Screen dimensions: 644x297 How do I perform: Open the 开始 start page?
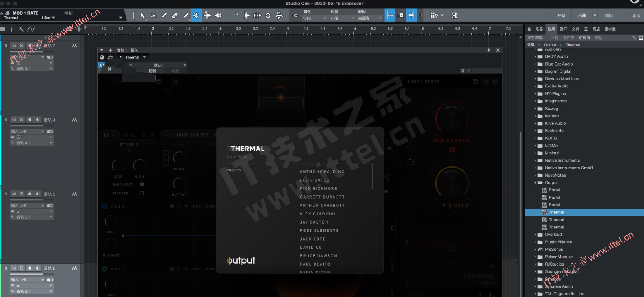pos(562,16)
